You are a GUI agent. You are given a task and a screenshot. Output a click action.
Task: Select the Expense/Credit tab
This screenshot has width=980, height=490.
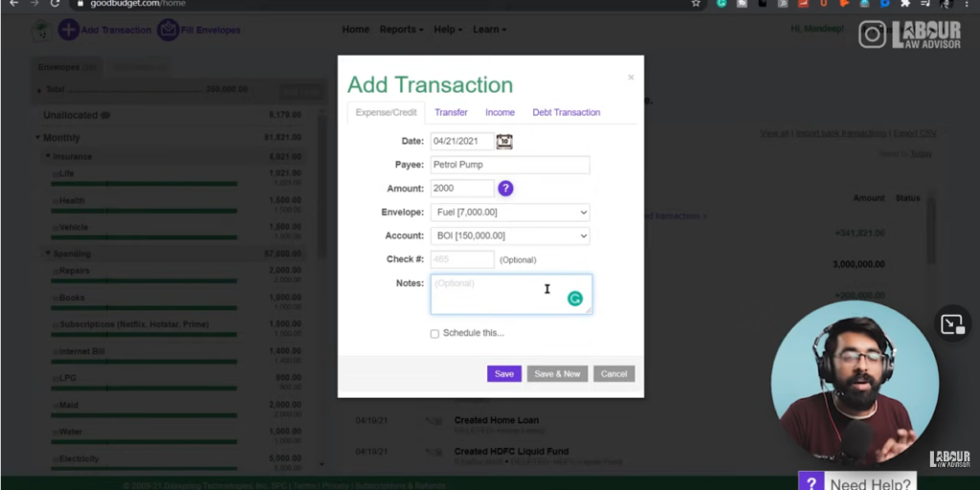point(386,113)
